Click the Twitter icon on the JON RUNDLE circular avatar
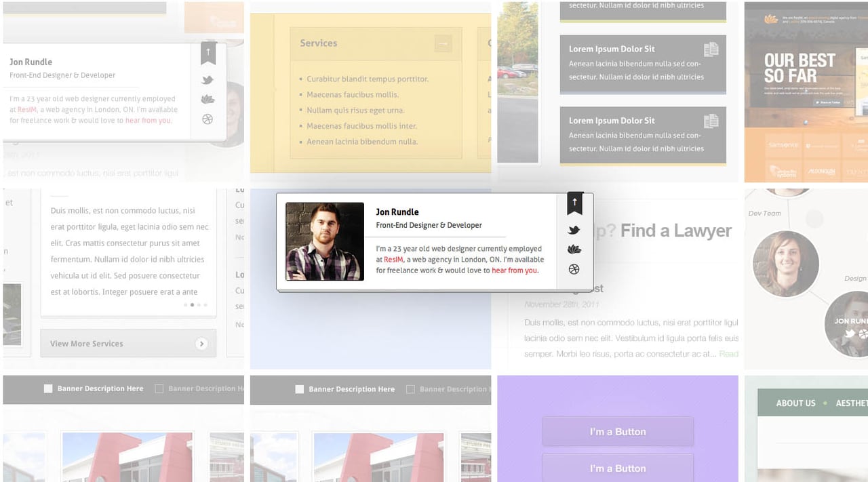The height and width of the screenshot is (482, 868). (x=849, y=334)
